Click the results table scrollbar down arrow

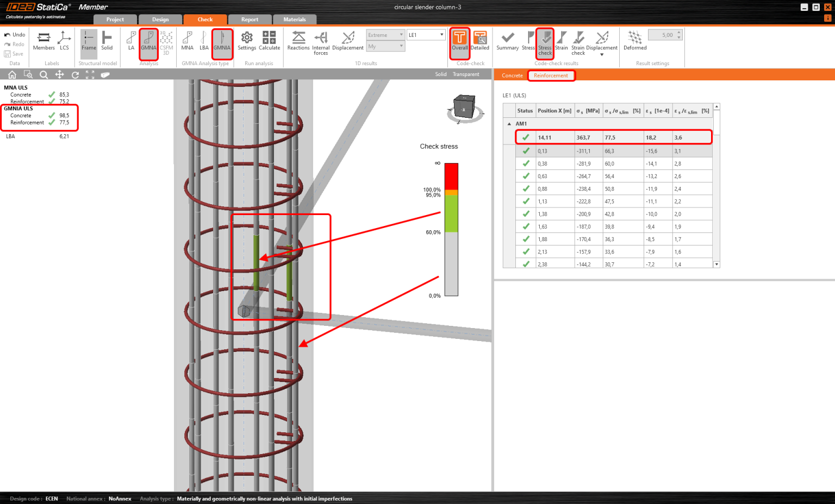[716, 264]
